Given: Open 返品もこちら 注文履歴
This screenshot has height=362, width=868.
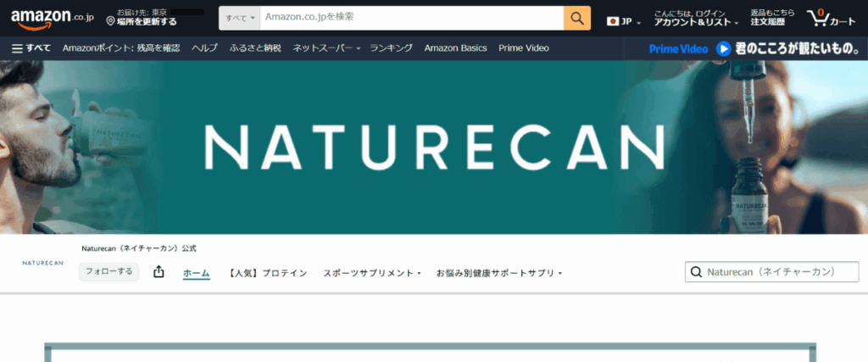Looking at the screenshot, I should pos(771,18).
